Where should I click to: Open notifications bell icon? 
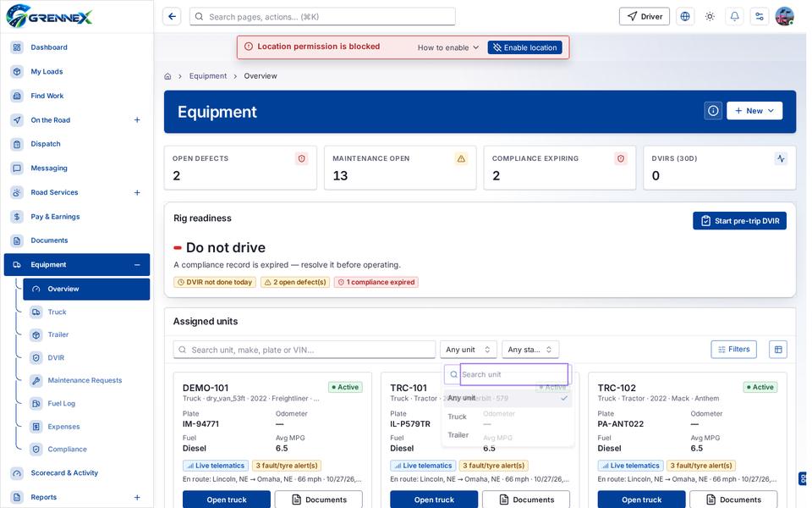(734, 17)
